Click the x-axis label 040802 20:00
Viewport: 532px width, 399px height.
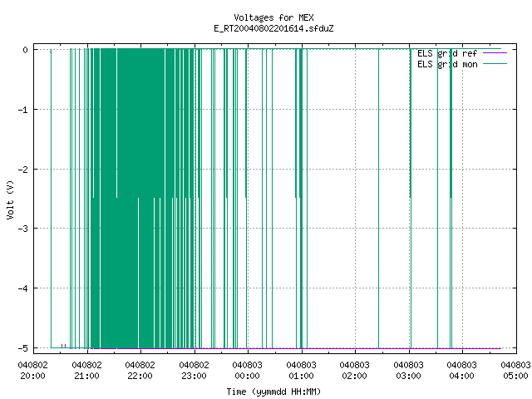pos(33,371)
